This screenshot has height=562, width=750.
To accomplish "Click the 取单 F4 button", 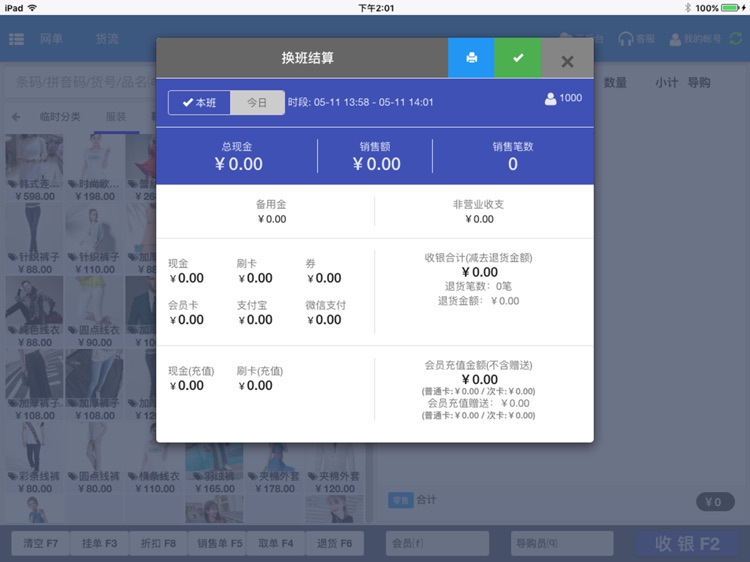I will click(276, 543).
